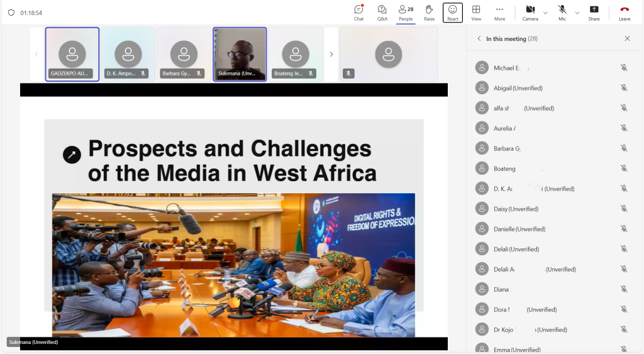The height and width of the screenshot is (354, 644).
Task: Toggle the Mic mute button
Action: (562, 12)
